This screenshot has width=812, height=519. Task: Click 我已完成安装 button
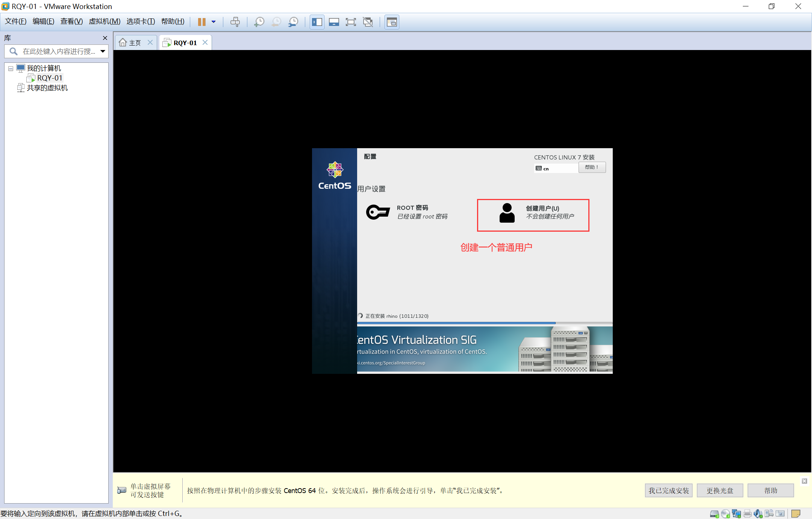pyautogui.click(x=669, y=490)
